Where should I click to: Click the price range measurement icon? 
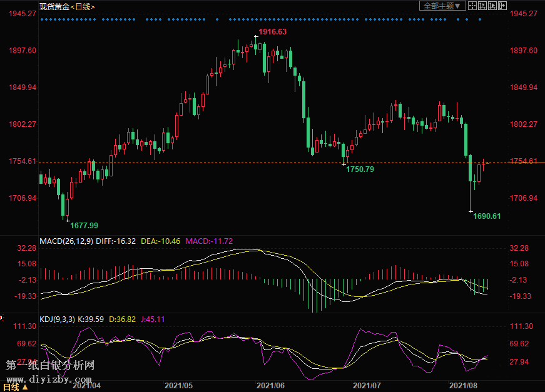[x=482, y=6]
